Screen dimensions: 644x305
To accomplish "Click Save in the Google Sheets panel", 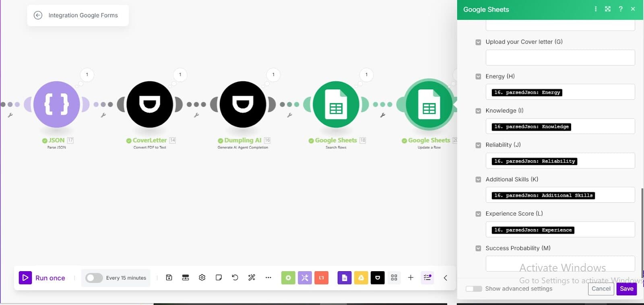I will pyautogui.click(x=627, y=289).
